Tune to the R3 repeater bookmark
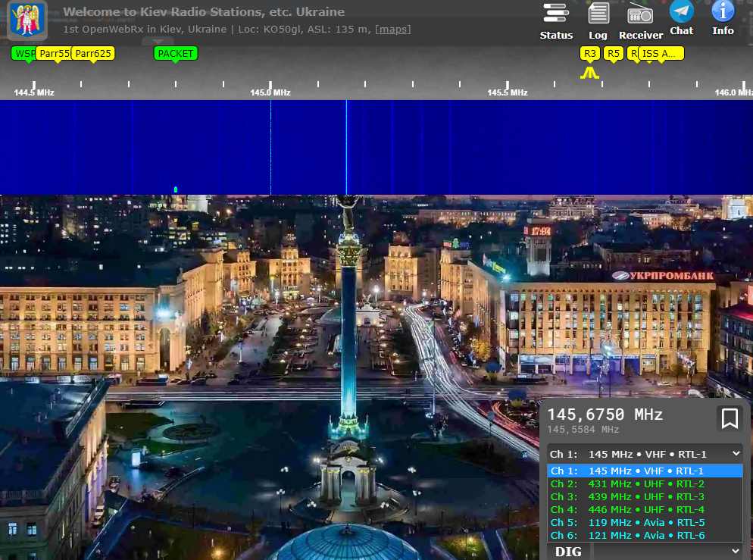Image resolution: width=753 pixels, height=560 pixels. 589,54
